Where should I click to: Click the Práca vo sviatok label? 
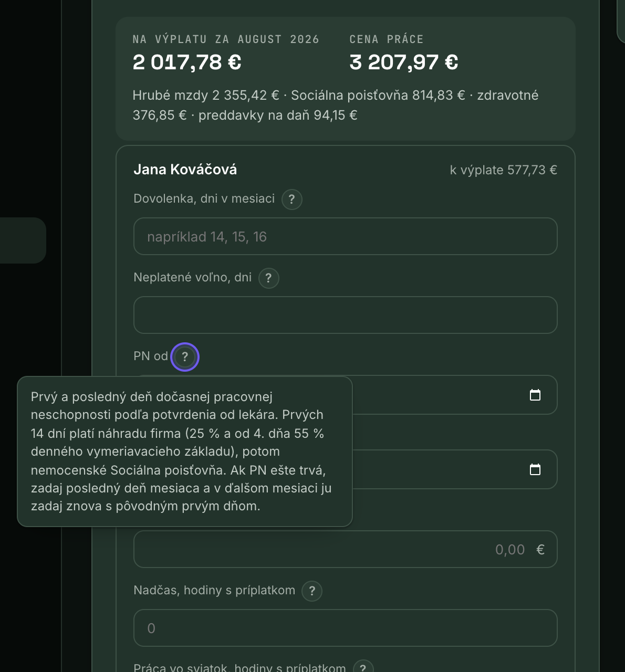point(239,667)
